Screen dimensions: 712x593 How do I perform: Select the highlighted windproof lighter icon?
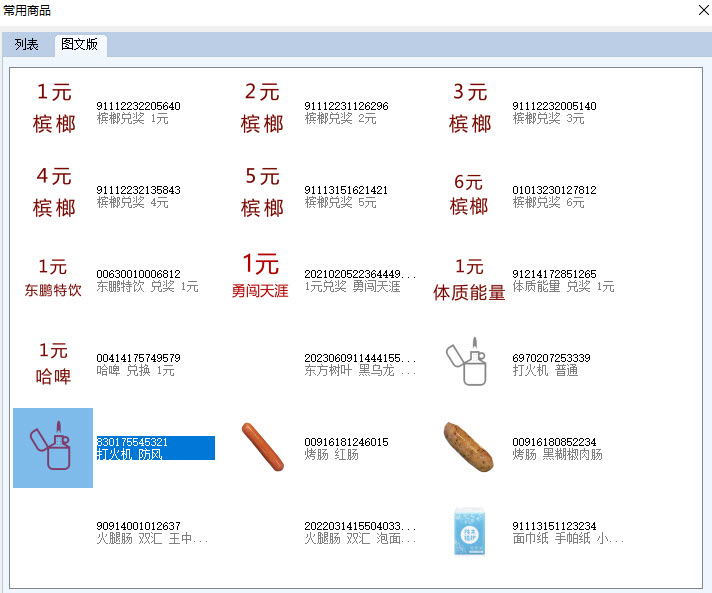click(53, 448)
